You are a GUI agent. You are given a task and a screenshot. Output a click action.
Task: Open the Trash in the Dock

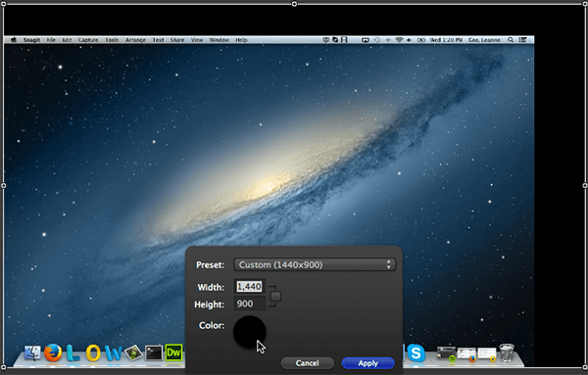[507, 352]
